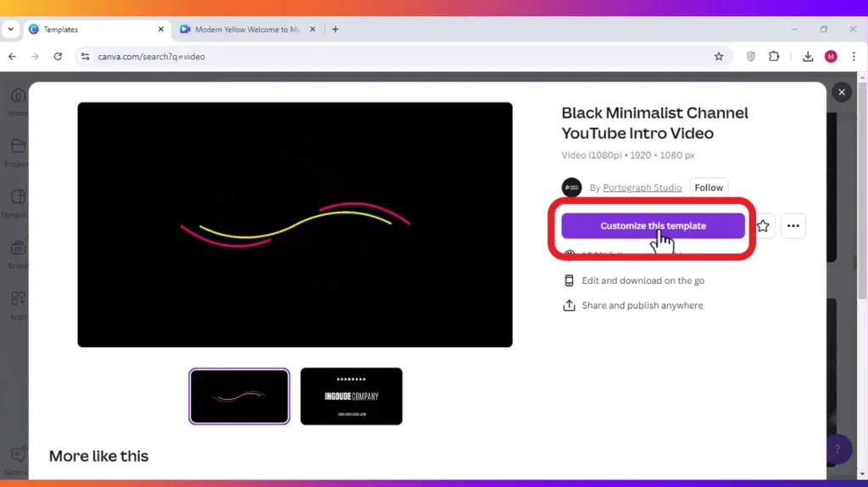Open the site information icon in address bar
Viewport: 868px width, 487px height.
[85, 57]
